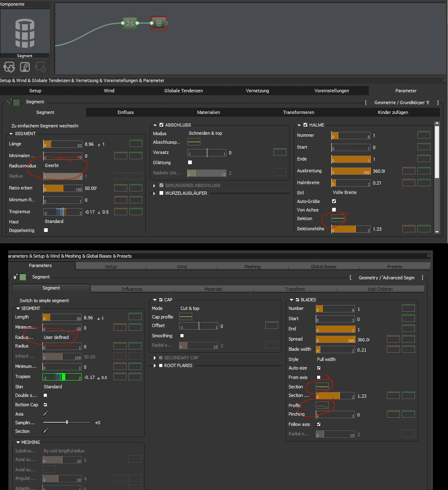Click the green Tropism slider in English panel
448x490 pixels.
point(62,377)
